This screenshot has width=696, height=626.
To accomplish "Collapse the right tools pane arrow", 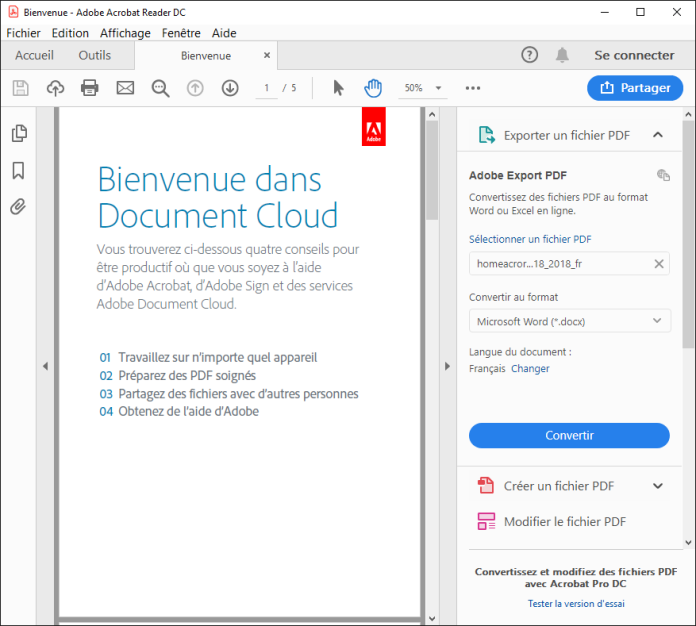I will pos(447,366).
